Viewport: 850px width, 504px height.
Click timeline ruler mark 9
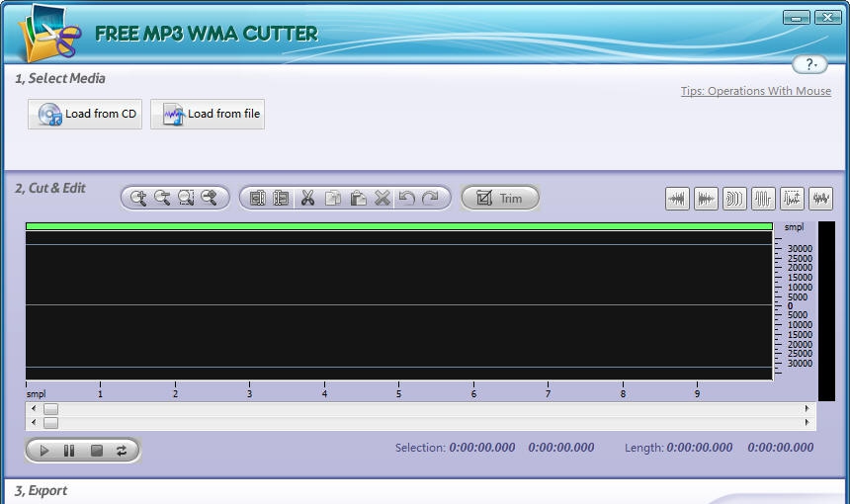point(697,394)
